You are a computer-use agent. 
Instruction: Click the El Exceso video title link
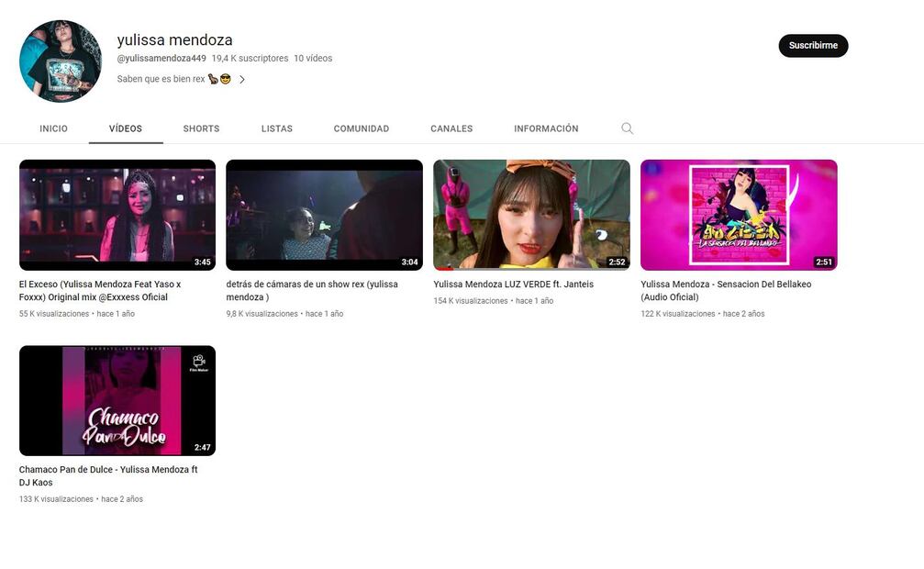pos(99,291)
